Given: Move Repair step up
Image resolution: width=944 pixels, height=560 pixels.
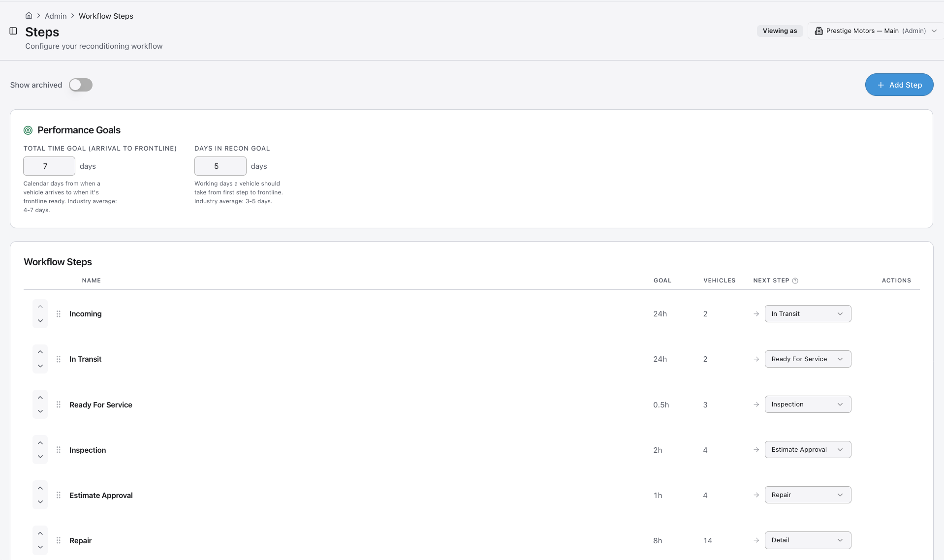Looking at the screenshot, I should point(40,533).
